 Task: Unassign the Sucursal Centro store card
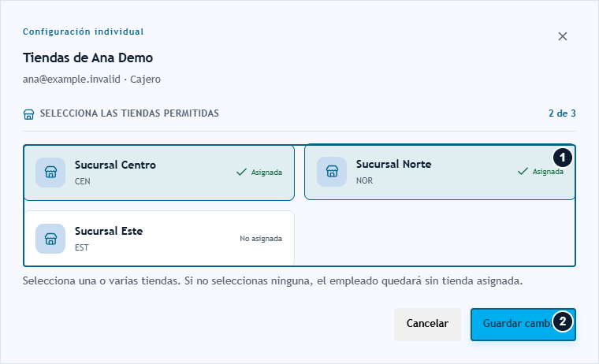[159, 173]
